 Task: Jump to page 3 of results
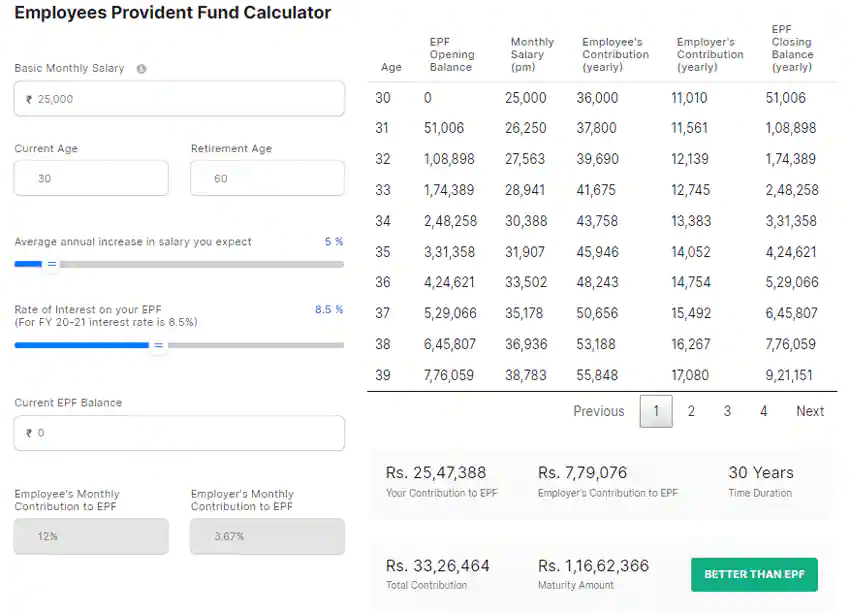[727, 411]
